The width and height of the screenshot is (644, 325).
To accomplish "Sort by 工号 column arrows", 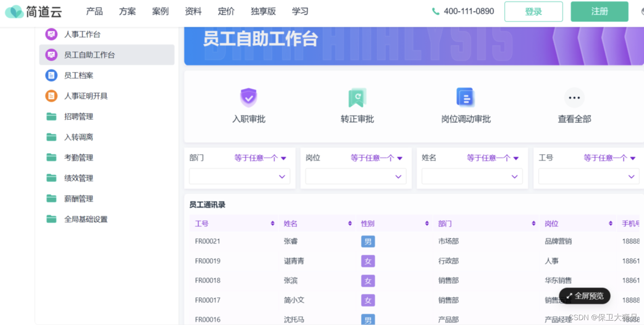I will click(273, 223).
